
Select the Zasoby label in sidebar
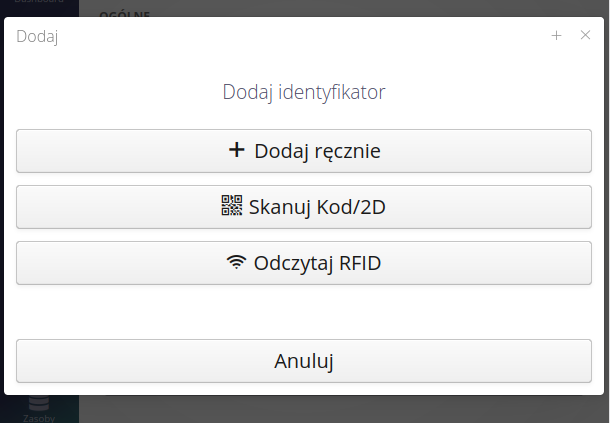(x=39, y=418)
